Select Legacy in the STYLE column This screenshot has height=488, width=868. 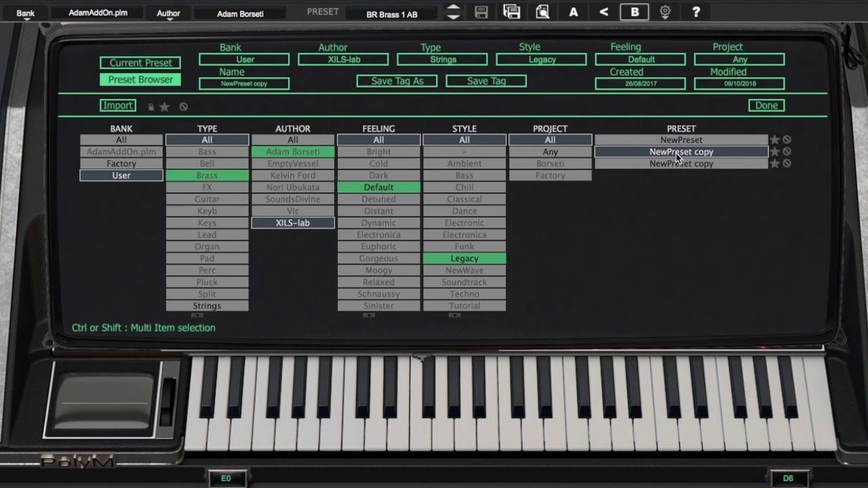point(465,258)
